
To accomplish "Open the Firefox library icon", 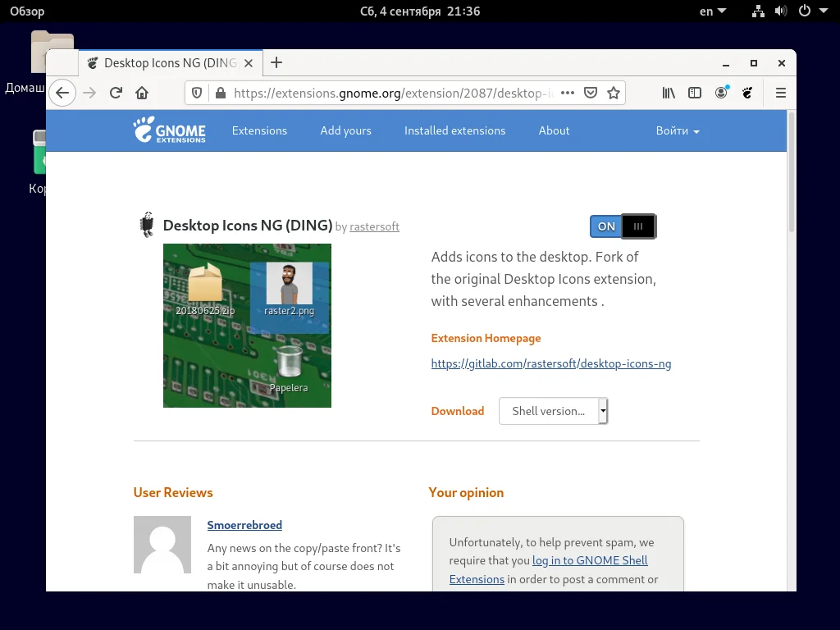I will (668, 93).
